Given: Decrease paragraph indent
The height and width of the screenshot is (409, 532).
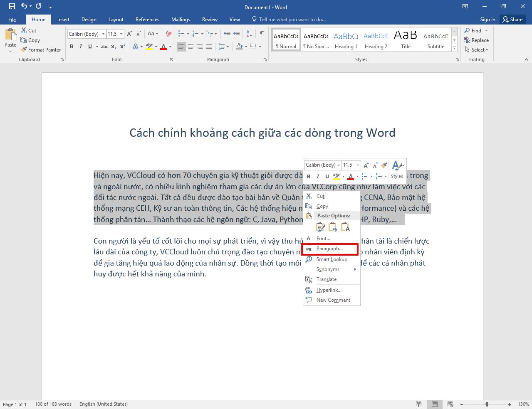Looking at the screenshot, I should (227, 34).
